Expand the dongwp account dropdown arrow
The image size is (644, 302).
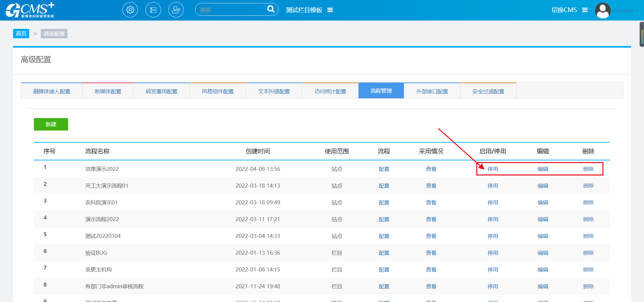coord(636,10)
